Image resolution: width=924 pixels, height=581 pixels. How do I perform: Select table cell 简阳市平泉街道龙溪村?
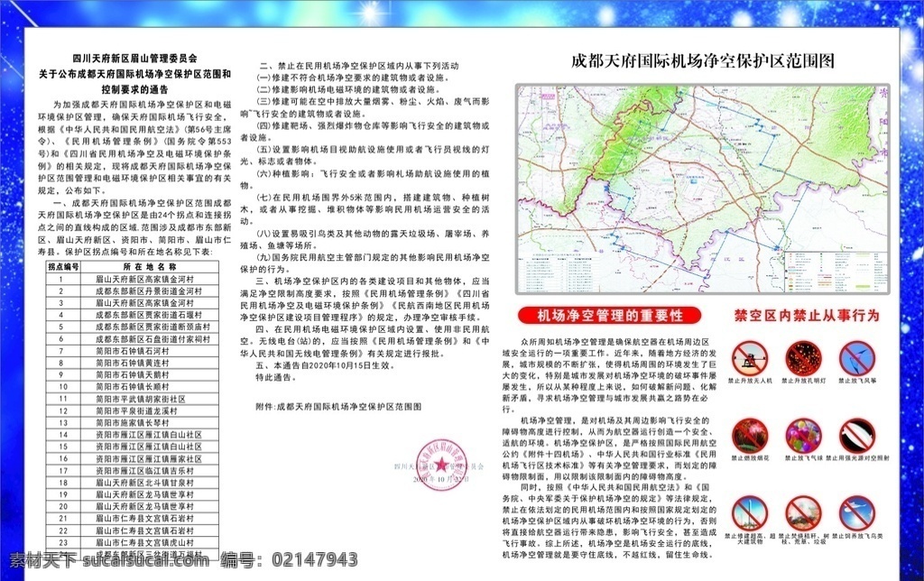tap(150, 410)
